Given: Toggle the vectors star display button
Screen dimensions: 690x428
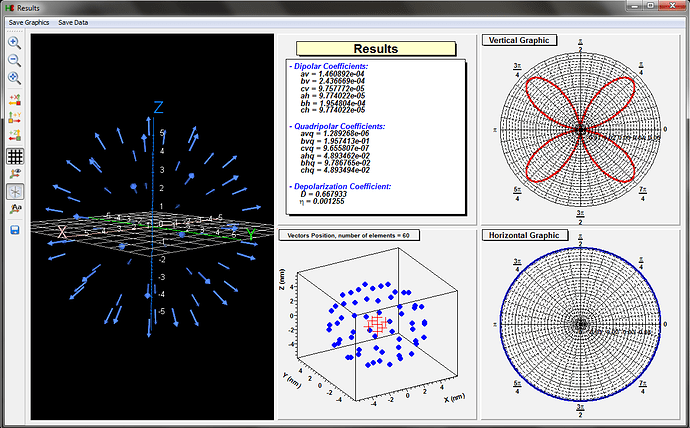Looking at the screenshot, I should (x=15, y=191).
